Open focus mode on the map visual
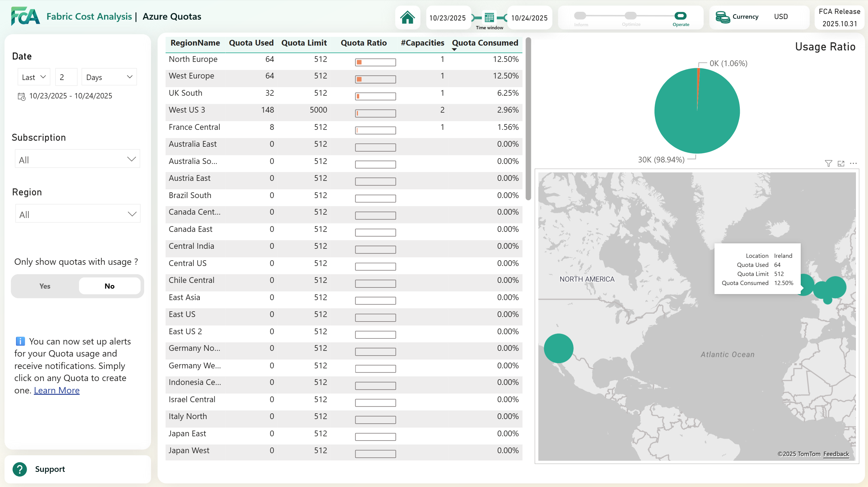868x487 pixels. coord(841,164)
